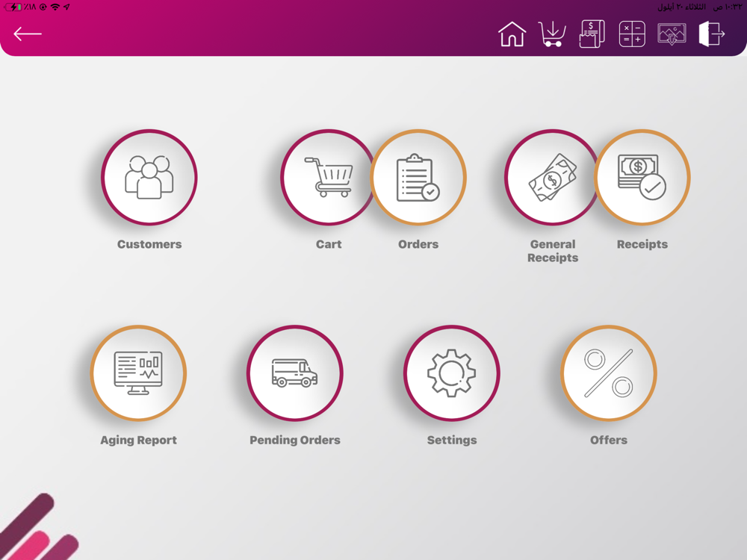Open the Receipts banknote-checkmark icon
The width and height of the screenshot is (747, 560).
point(642,177)
